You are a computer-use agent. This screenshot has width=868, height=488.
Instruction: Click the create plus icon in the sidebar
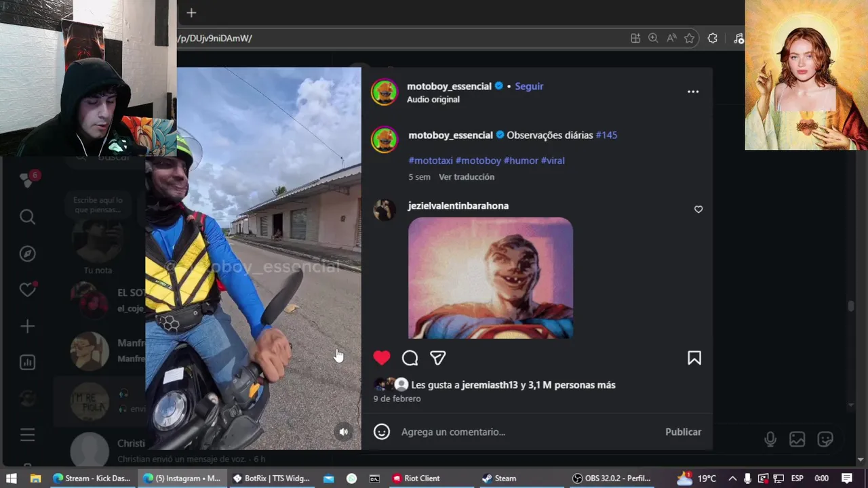27,326
